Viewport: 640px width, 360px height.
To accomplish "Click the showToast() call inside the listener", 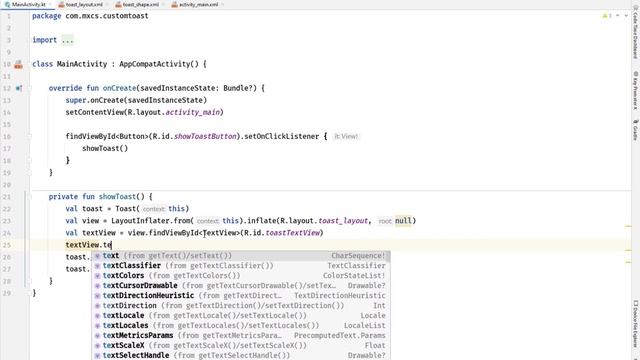I will pyautogui.click(x=105, y=149).
